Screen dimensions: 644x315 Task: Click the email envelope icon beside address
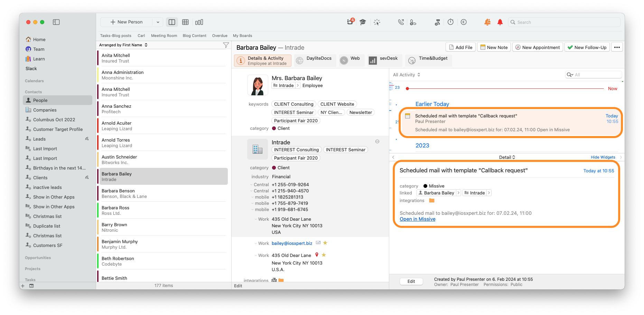click(x=318, y=243)
